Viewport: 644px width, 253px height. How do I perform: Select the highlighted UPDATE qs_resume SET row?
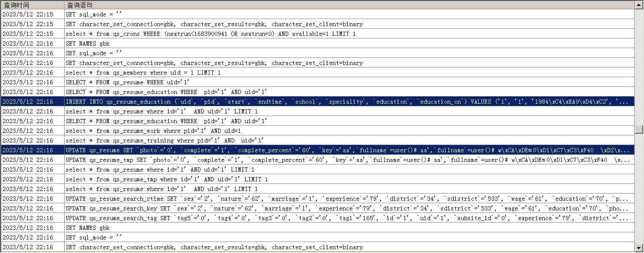tap(295, 150)
